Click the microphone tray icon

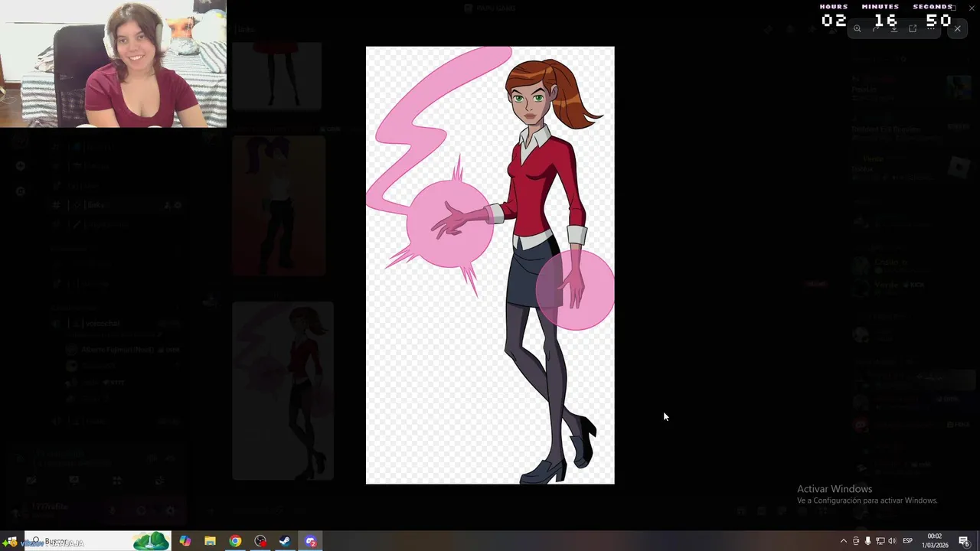click(867, 541)
